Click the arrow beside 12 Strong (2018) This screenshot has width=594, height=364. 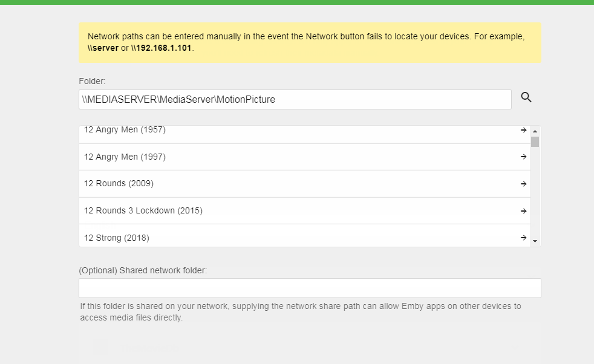click(523, 238)
